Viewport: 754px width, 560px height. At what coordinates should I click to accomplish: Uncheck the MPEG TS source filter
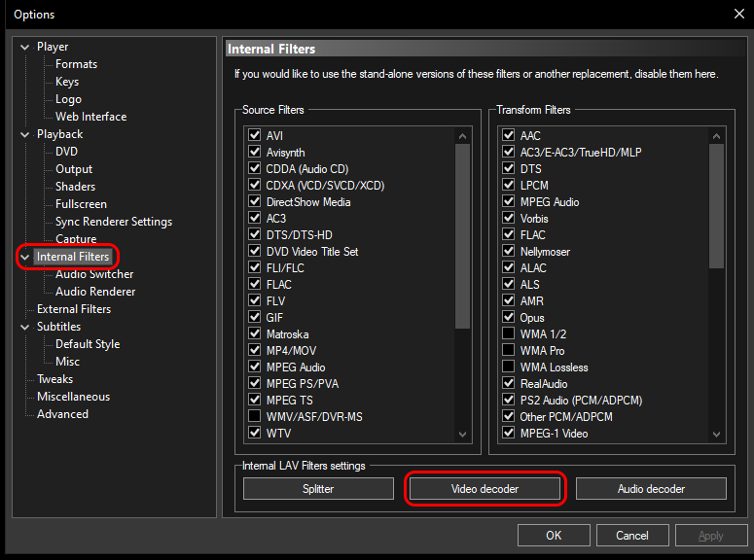[x=254, y=400]
